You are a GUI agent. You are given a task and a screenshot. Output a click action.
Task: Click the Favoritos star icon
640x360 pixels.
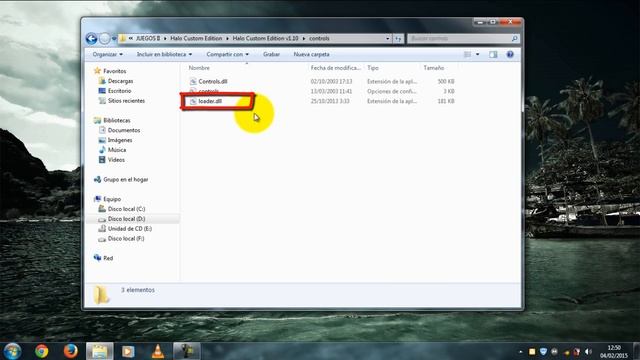(97, 71)
